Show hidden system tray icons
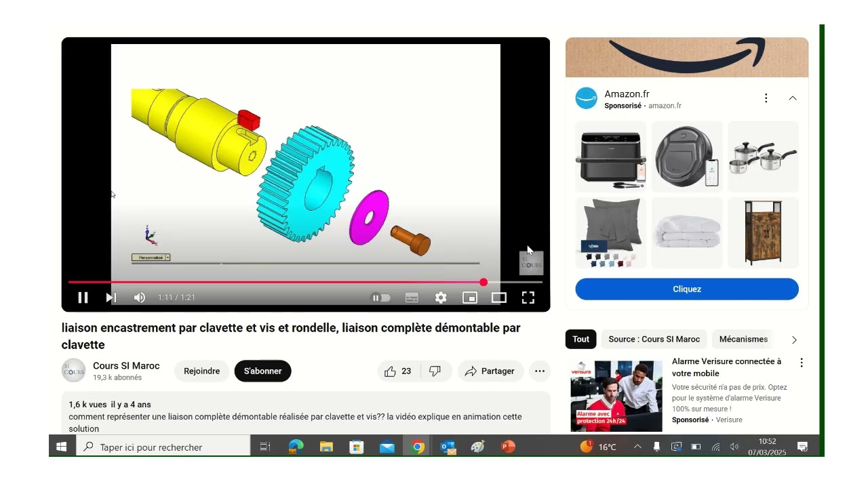 point(637,447)
